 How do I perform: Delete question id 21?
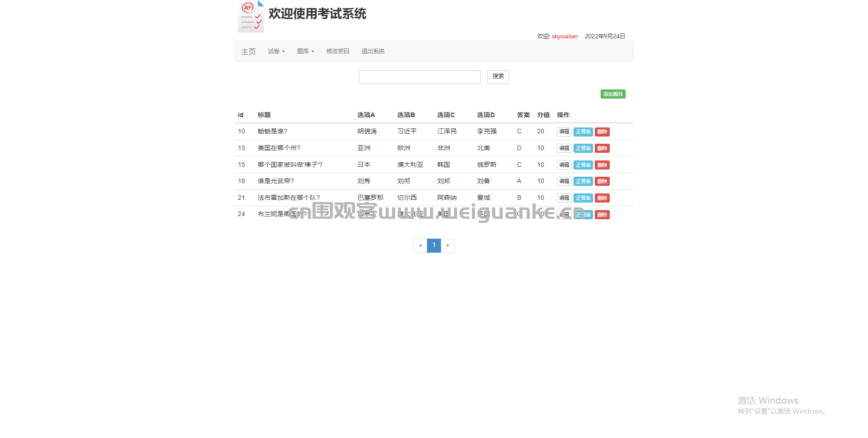point(602,198)
